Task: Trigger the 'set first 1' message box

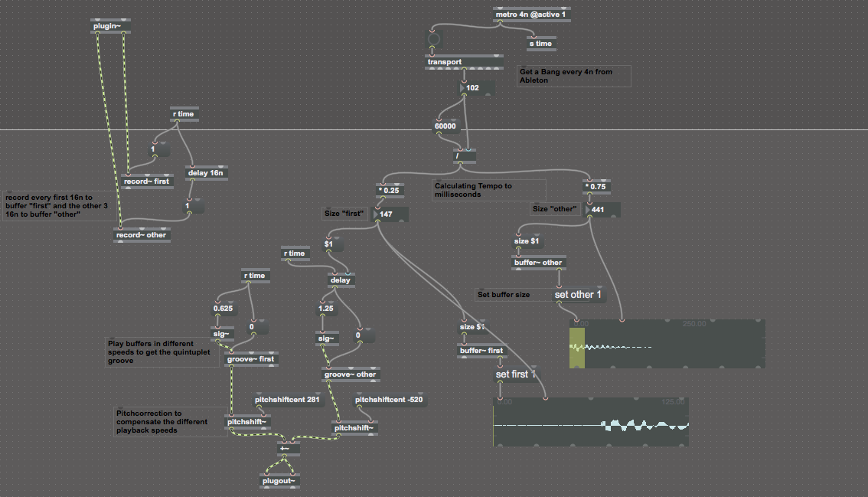Action: click(516, 374)
